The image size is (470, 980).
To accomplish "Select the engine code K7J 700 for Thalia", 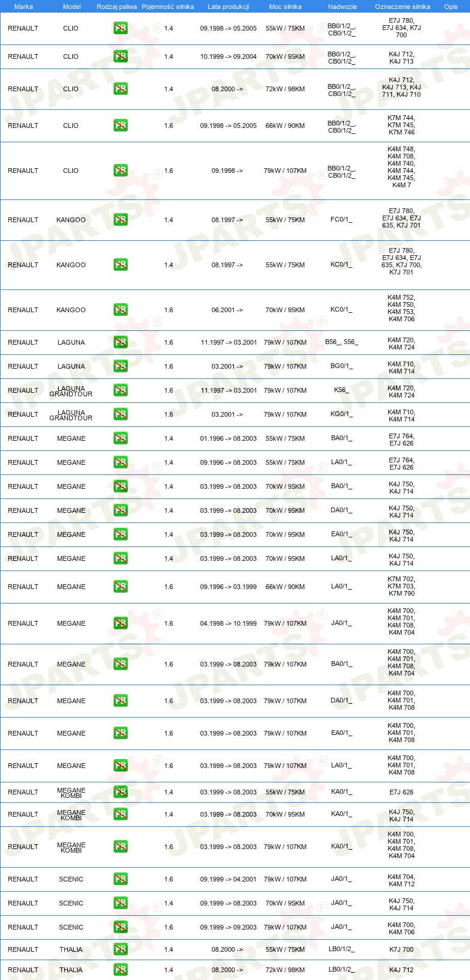I will [401, 949].
